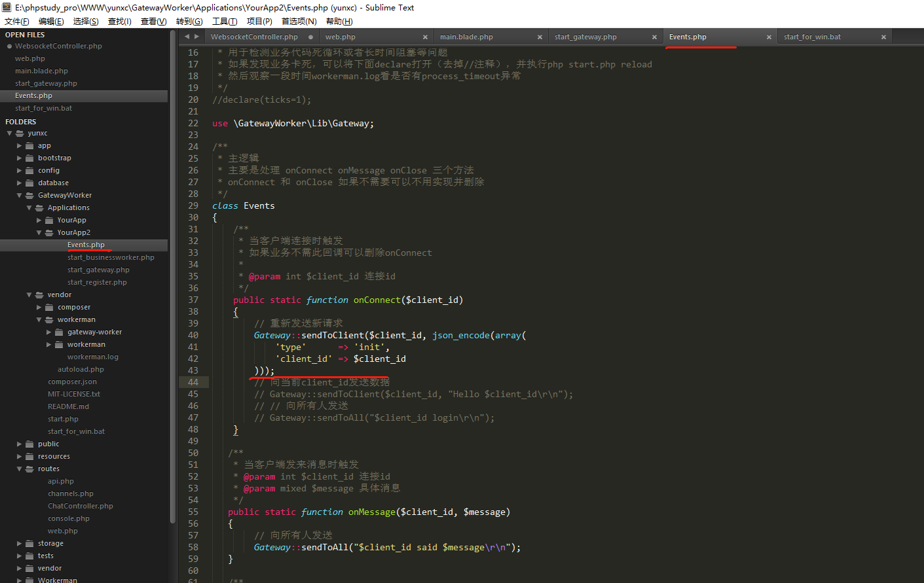924x583 pixels.
Task: Click the tab scroll right arrow
Action: (x=196, y=37)
